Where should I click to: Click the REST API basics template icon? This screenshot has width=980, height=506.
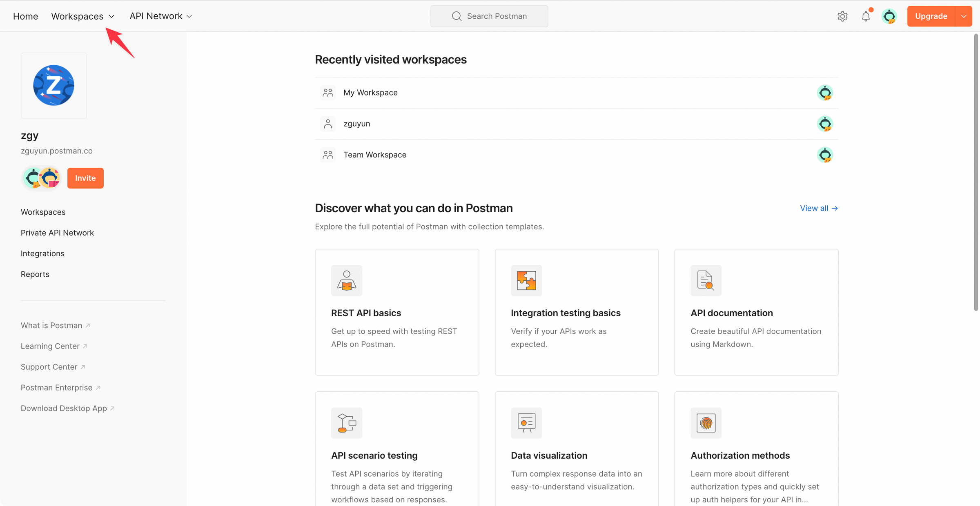pyautogui.click(x=347, y=280)
